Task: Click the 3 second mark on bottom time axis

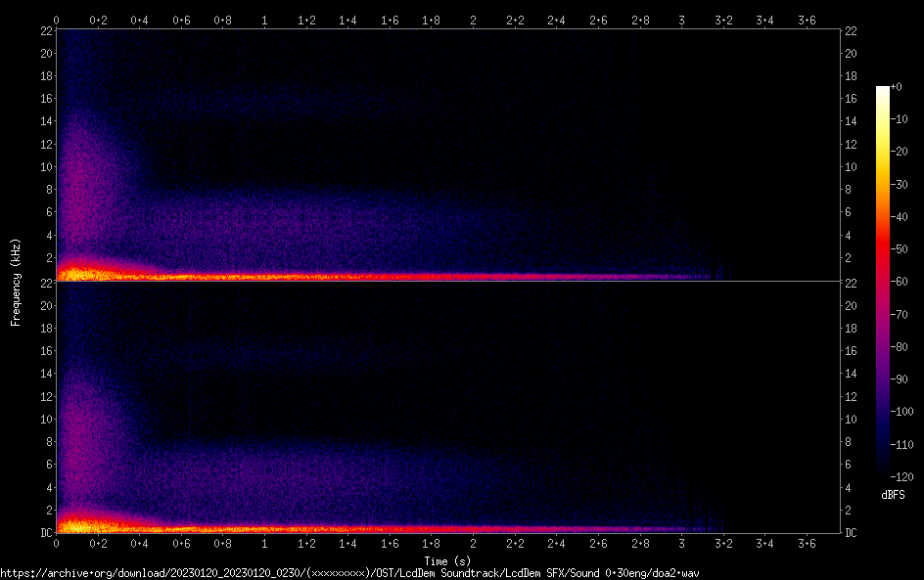Action: pos(681,543)
